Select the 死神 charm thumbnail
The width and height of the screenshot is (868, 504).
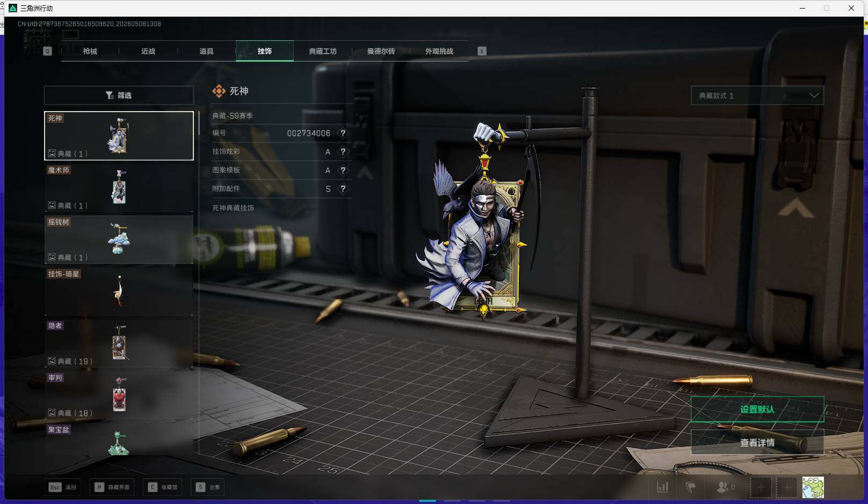tap(119, 136)
